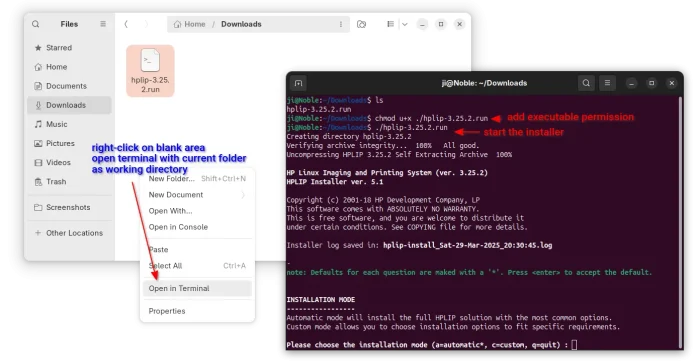The image size is (700, 361).
Task: Expand New Document submenu
Action: (x=197, y=195)
